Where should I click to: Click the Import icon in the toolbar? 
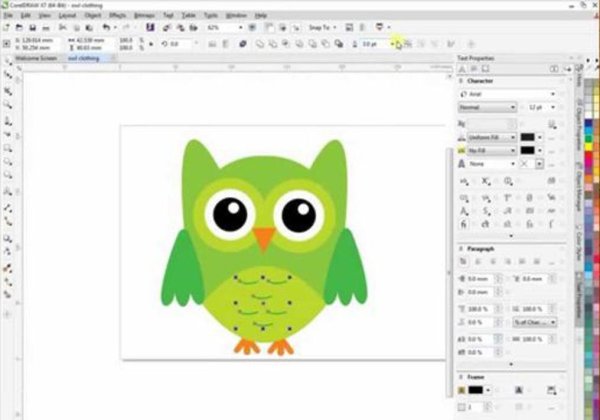tap(167, 28)
